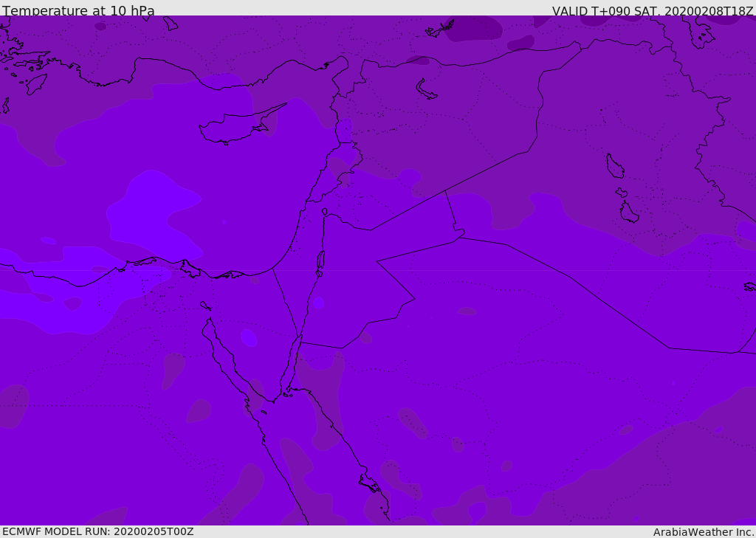756x538 pixels.
Task: Click the ECMWF MODEL RUN label
Action: pos(98,531)
